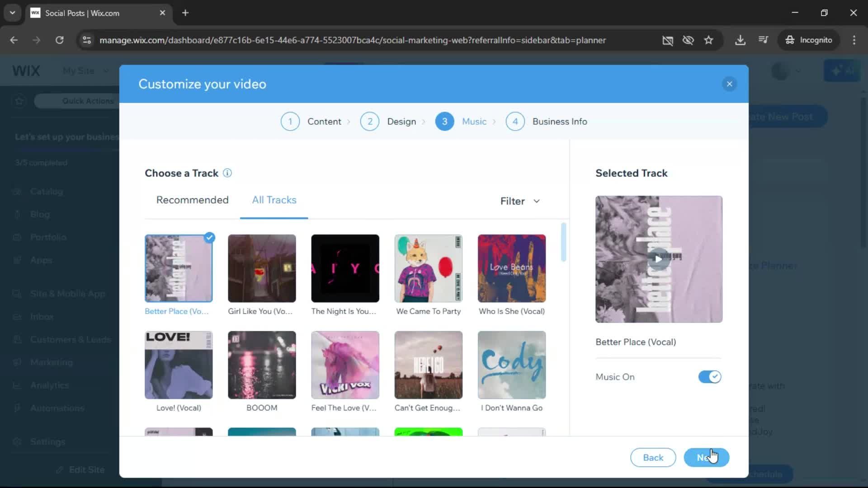Open Analytics in the sidebar
Screen dimensions: 868x488
pyautogui.click(x=49, y=385)
